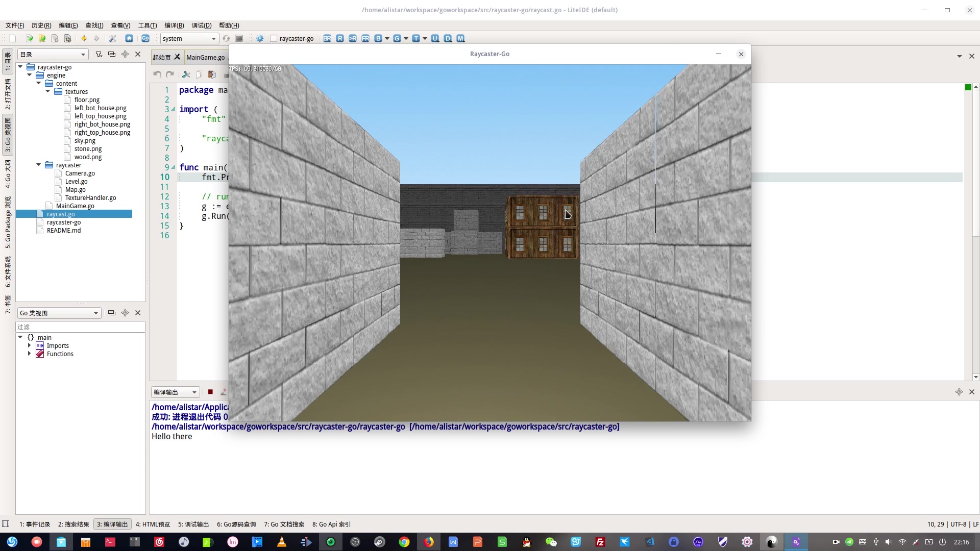The height and width of the screenshot is (551, 980).
Task: Click the wrench tools toolbar icon
Action: click(113, 38)
